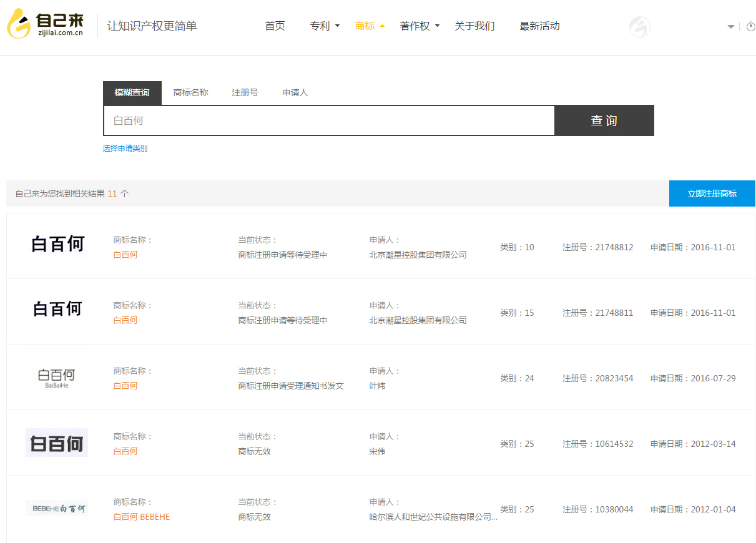Click the power logout icon
Screen dimensions: 756x543
click(x=751, y=26)
